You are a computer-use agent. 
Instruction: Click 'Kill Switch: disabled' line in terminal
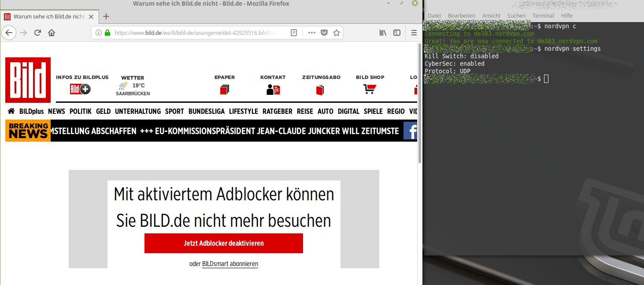pyautogui.click(x=462, y=56)
